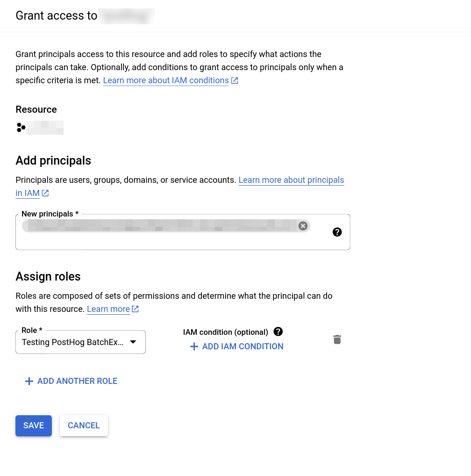Open Learn more about principals in IAM

tap(291, 180)
